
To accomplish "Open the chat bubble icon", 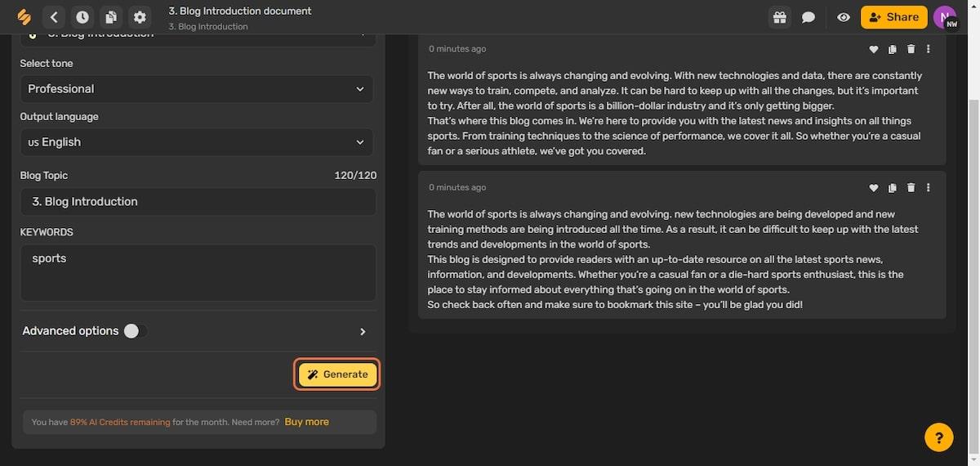I will point(808,17).
